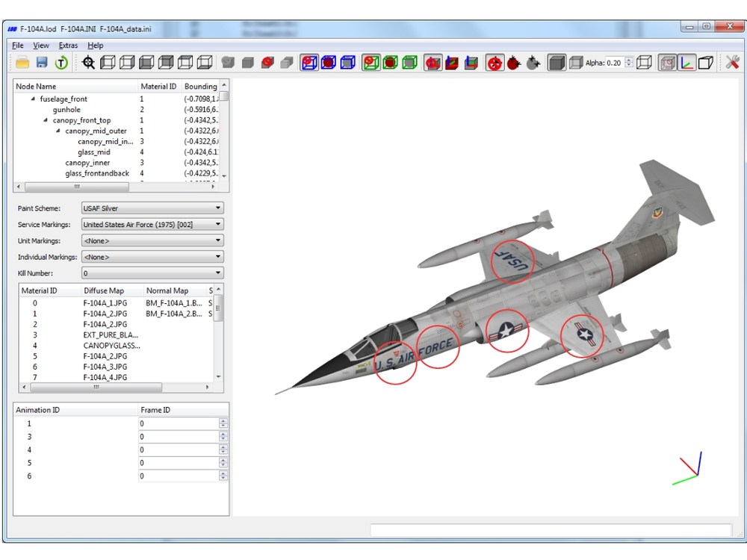Select the semi-transparent gray cube icon

pyautogui.click(x=576, y=63)
